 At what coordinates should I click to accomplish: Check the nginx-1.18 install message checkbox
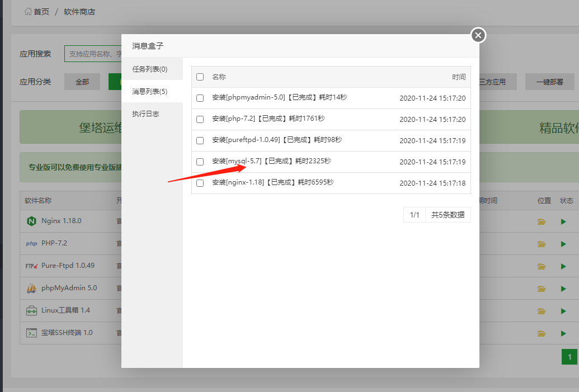tap(200, 183)
